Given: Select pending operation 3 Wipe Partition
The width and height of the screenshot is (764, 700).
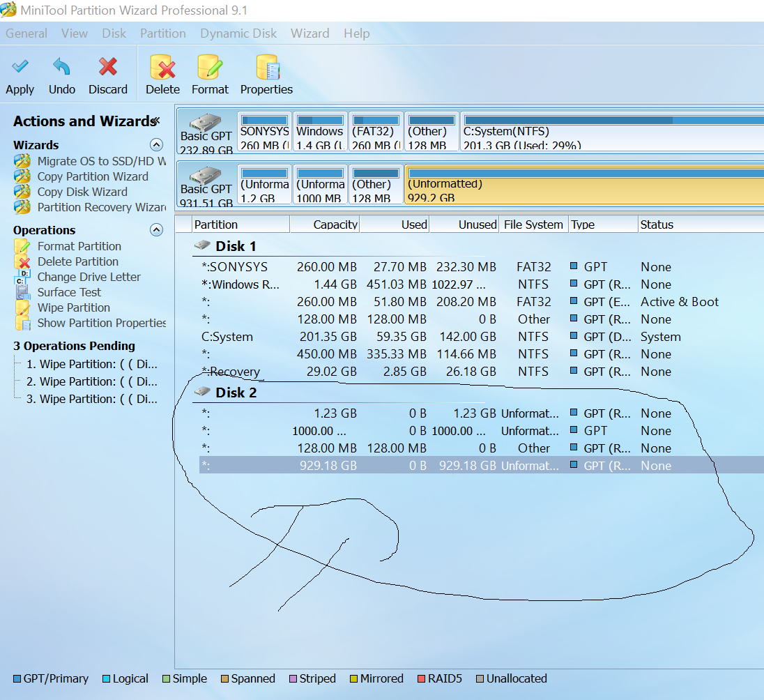Looking at the screenshot, I should click(91, 400).
